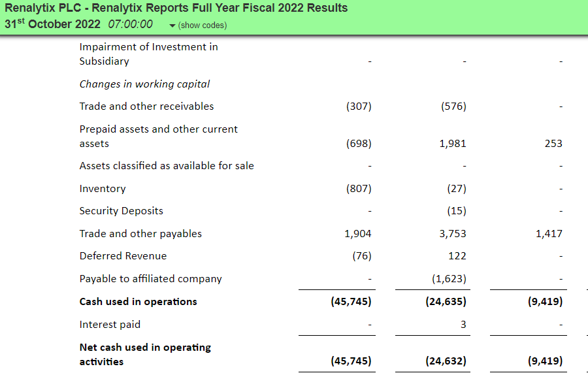Viewport: 588px width, 373px height.
Task: Select the Cash used in operations row label
Action: click(138, 301)
